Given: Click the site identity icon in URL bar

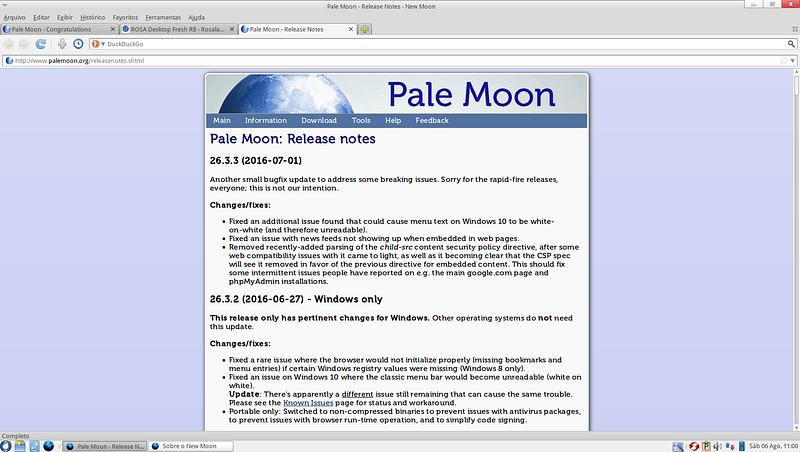Looking at the screenshot, I should (x=9, y=61).
